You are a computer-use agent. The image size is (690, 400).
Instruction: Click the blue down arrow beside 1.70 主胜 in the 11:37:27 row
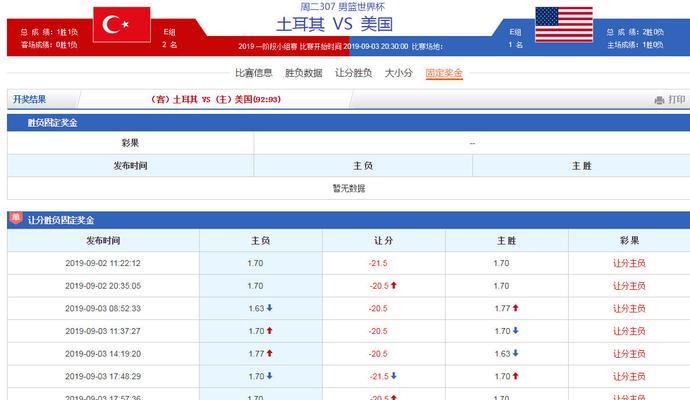(515, 330)
